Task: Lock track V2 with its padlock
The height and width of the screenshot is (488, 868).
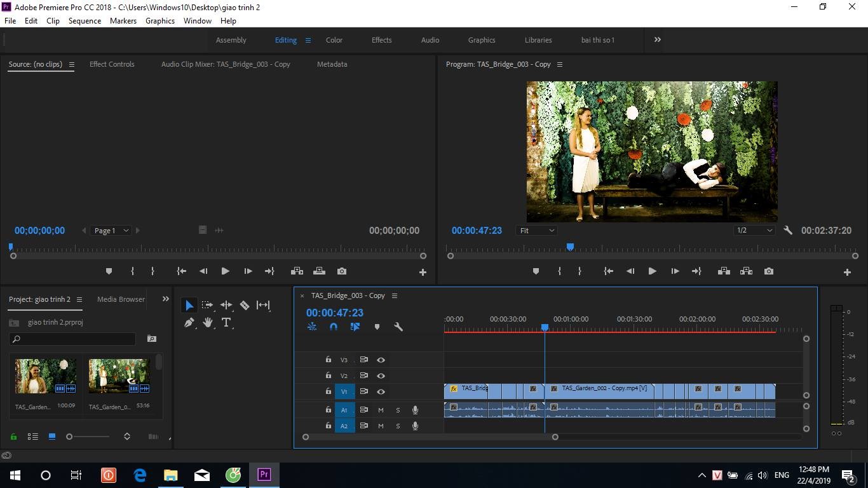Action: coord(328,376)
